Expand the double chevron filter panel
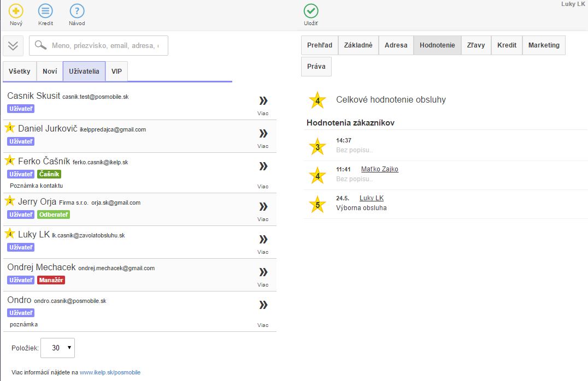The width and height of the screenshot is (588, 381). (13, 46)
